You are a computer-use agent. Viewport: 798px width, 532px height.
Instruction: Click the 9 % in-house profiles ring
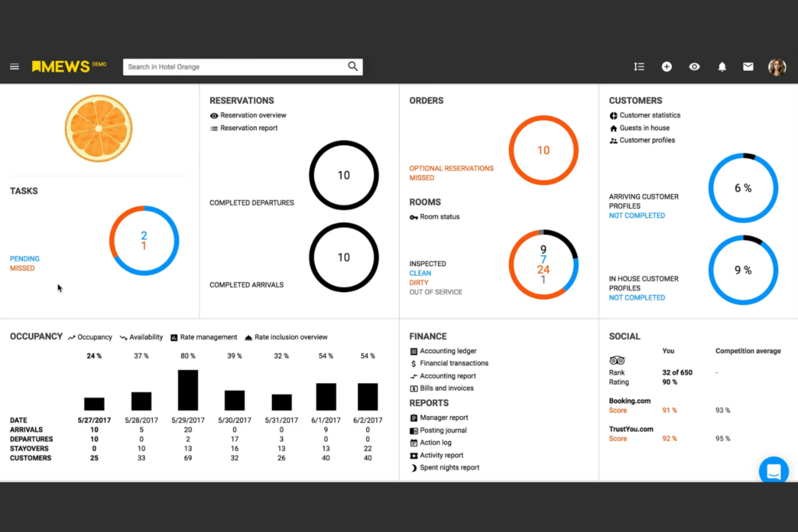point(743,270)
